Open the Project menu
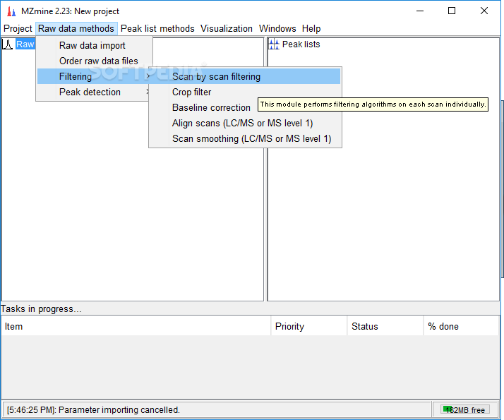 tap(18, 29)
